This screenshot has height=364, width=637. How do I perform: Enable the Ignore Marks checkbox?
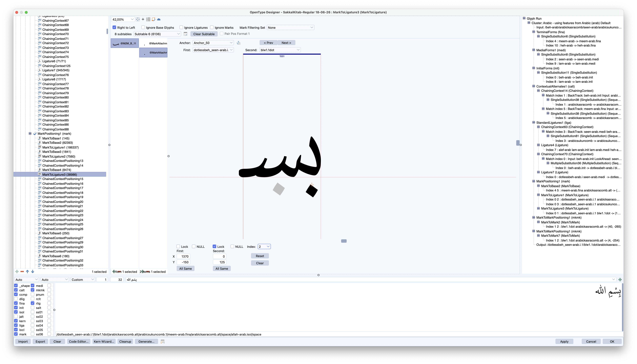212,28
